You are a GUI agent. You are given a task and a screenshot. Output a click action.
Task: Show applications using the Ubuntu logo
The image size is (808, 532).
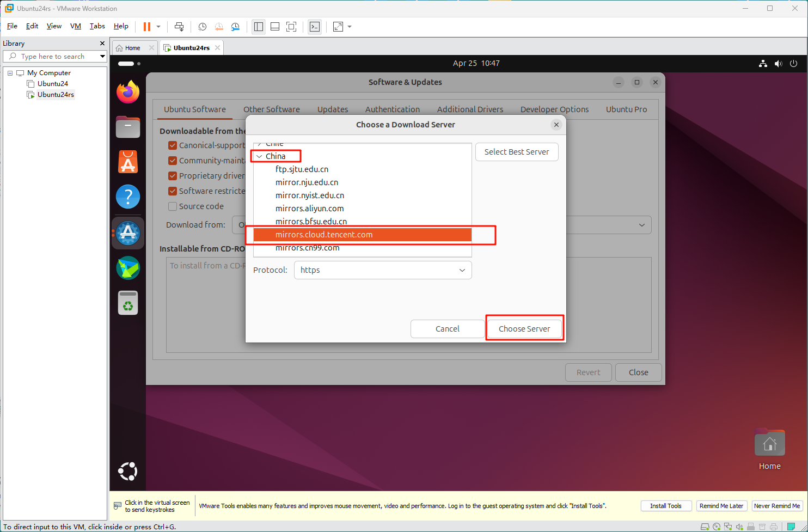click(128, 471)
